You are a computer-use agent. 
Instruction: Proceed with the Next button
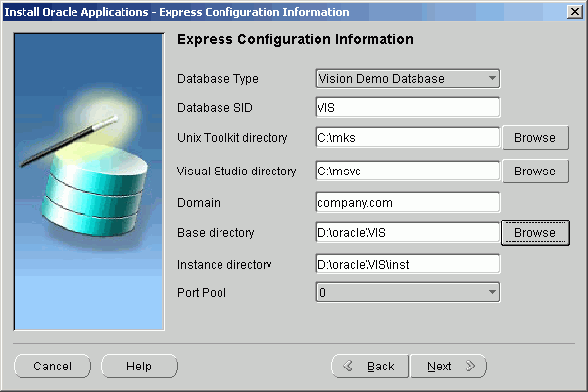click(449, 367)
